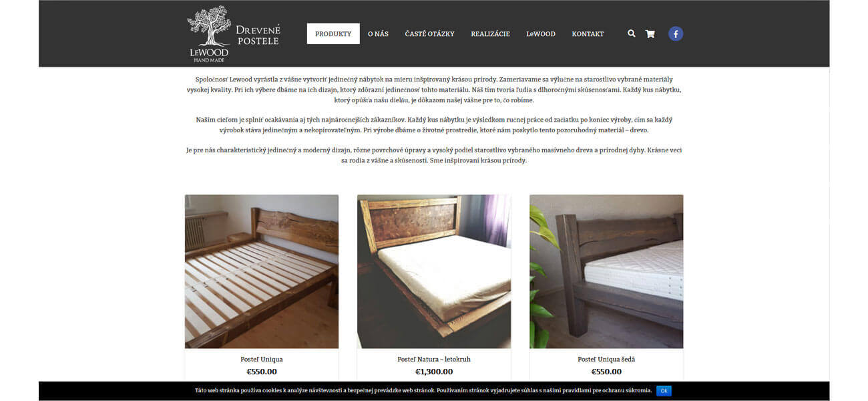Click the €550.00 price under Uniqua šedá
This screenshot has width=868, height=401.
(606, 372)
